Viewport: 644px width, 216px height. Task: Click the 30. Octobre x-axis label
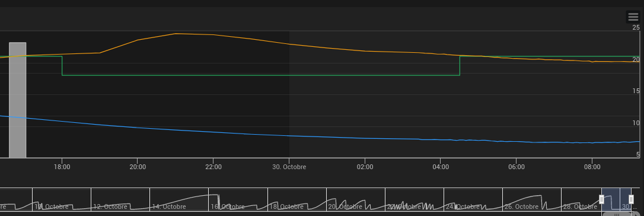tap(289, 167)
